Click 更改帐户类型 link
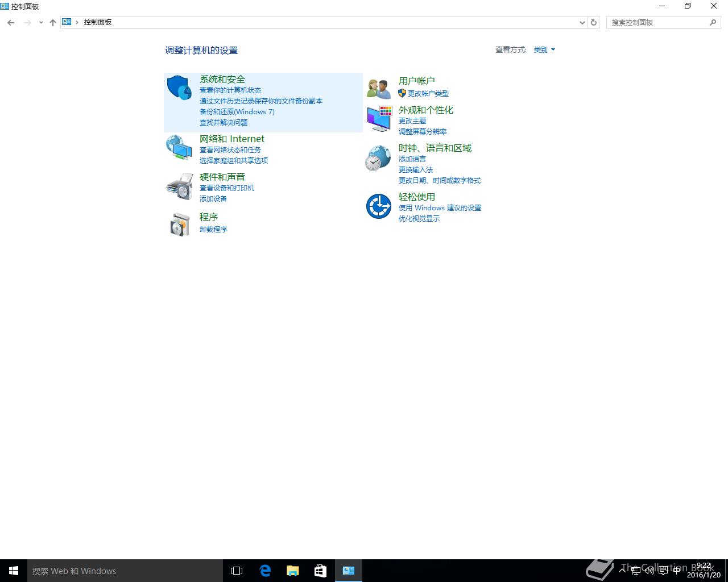This screenshot has height=582, width=728. tap(428, 94)
